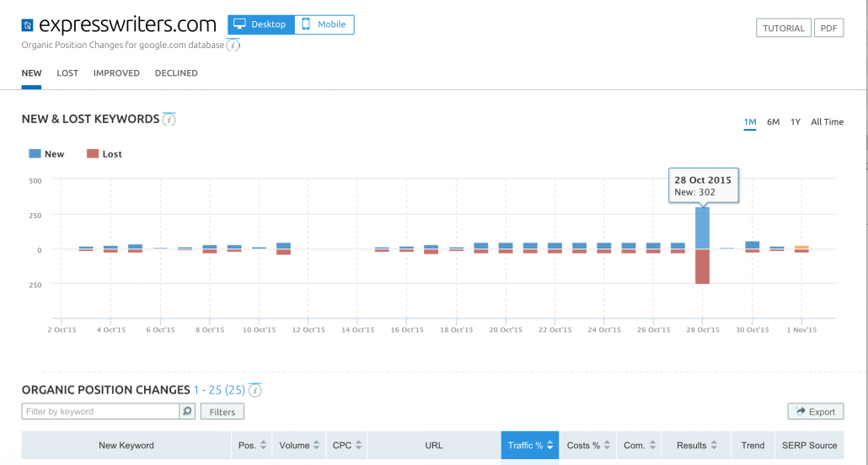Switch to Mobile view
868x465 pixels.
[324, 24]
